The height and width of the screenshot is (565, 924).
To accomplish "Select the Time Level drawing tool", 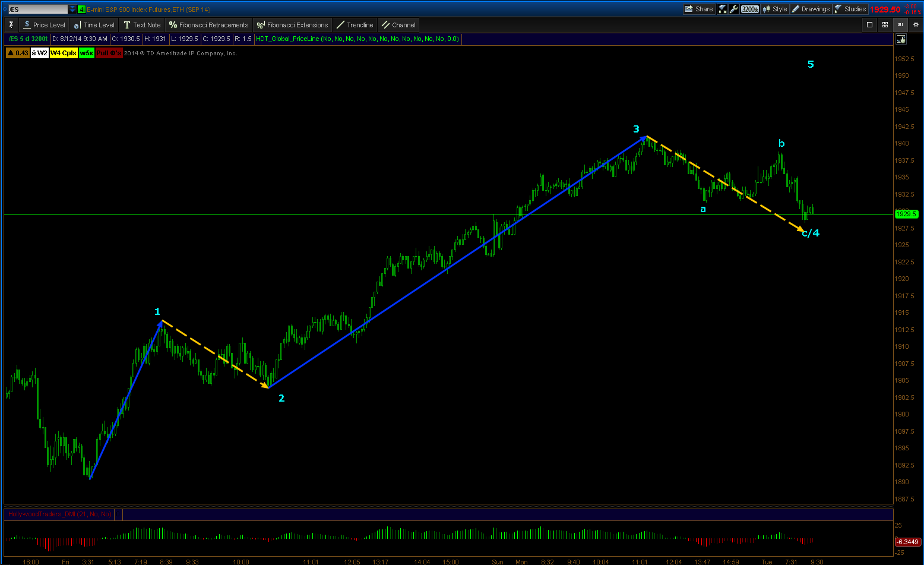I will click(x=94, y=25).
